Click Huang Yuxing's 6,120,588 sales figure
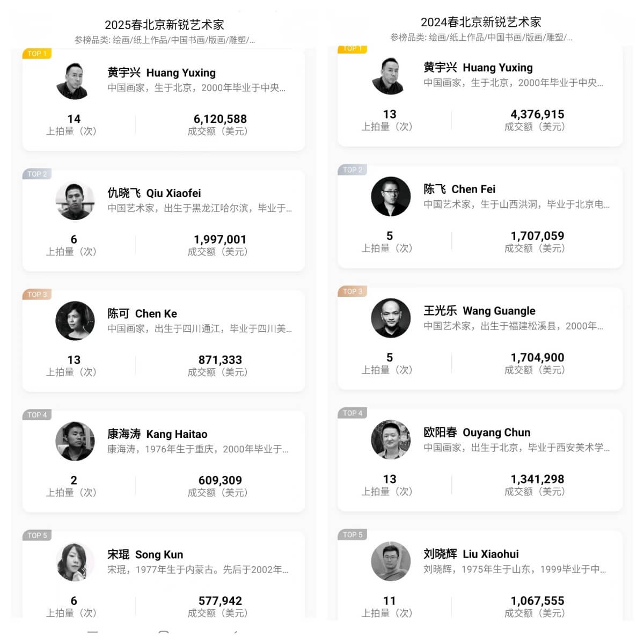Image resolution: width=644 pixels, height=644 pixels. click(x=220, y=119)
